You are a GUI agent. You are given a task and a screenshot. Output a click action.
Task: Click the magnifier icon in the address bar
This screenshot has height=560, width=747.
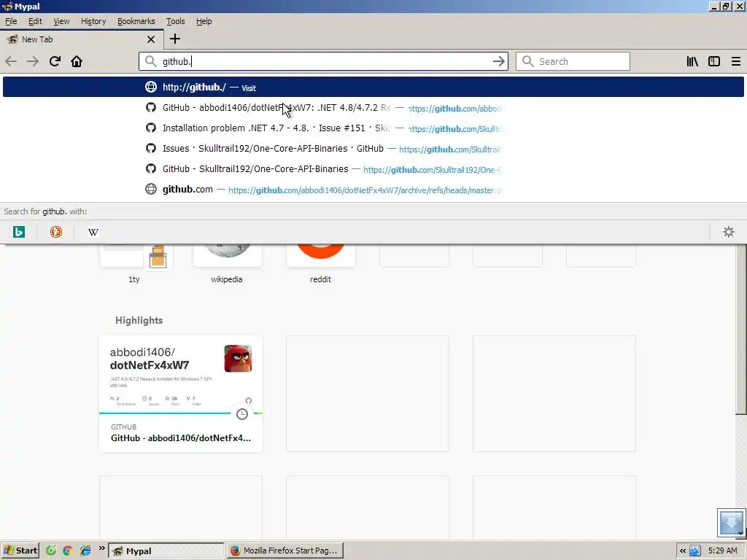[150, 61]
